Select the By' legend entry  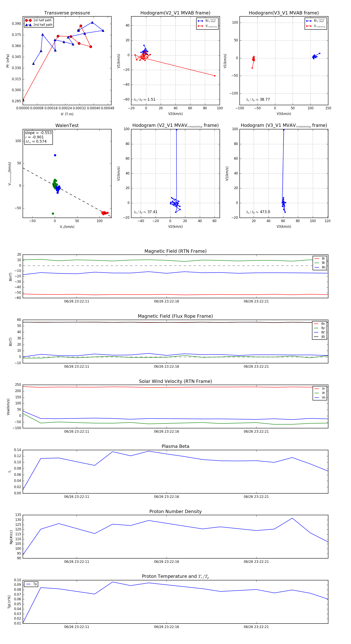point(320,328)
